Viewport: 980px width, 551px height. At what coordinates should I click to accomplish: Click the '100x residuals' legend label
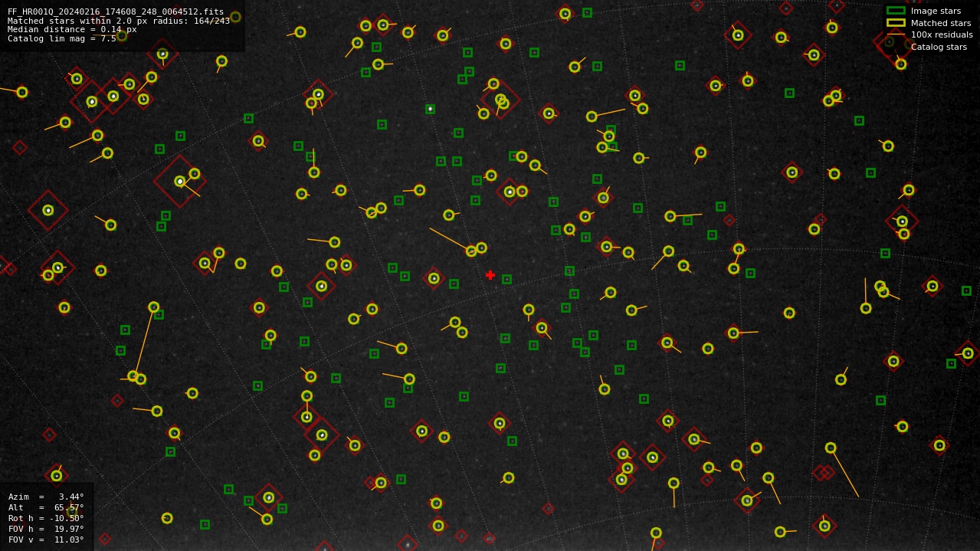coord(942,34)
